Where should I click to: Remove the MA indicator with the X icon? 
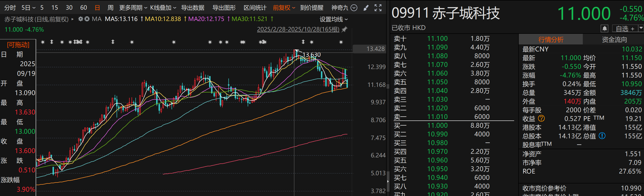(87, 19)
